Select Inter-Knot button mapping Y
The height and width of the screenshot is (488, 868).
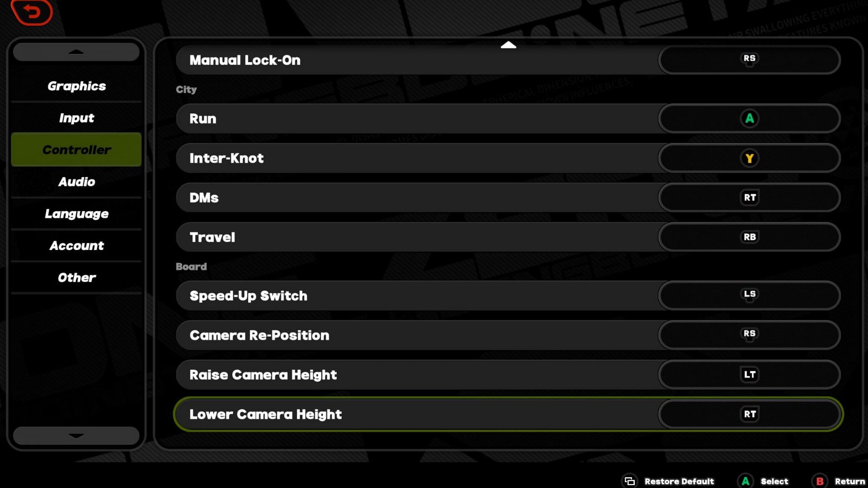click(x=750, y=158)
